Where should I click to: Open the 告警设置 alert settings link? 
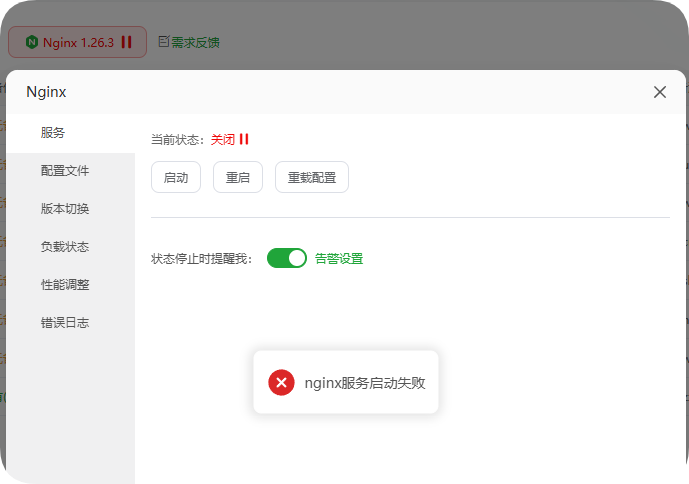pos(339,258)
